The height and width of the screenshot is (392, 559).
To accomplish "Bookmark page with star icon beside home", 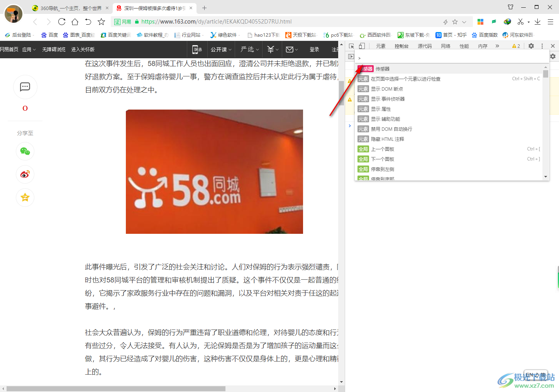I will tap(101, 22).
